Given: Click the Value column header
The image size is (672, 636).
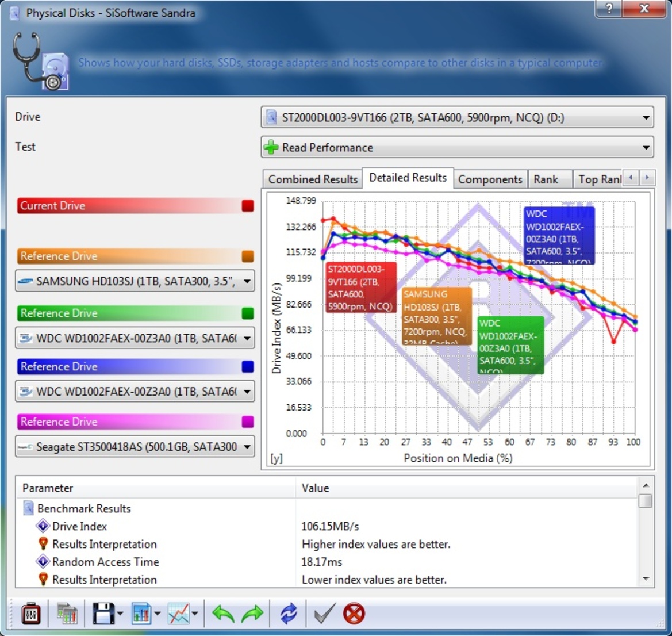Looking at the screenshot, I should point(467,488).
